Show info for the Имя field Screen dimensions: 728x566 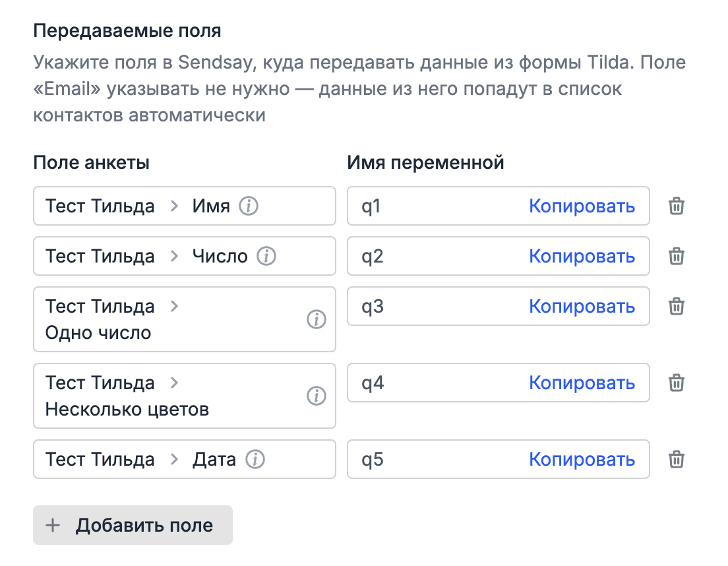(249, 206)
